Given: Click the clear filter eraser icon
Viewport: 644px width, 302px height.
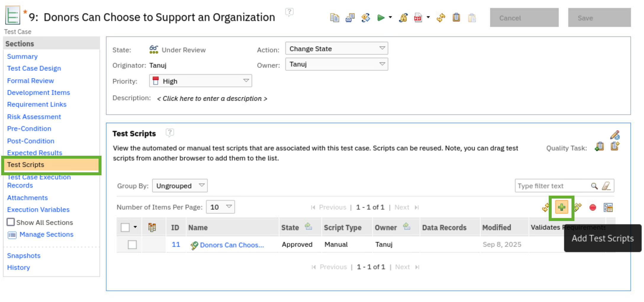Looking at the screenshot, I should point(606,186).
